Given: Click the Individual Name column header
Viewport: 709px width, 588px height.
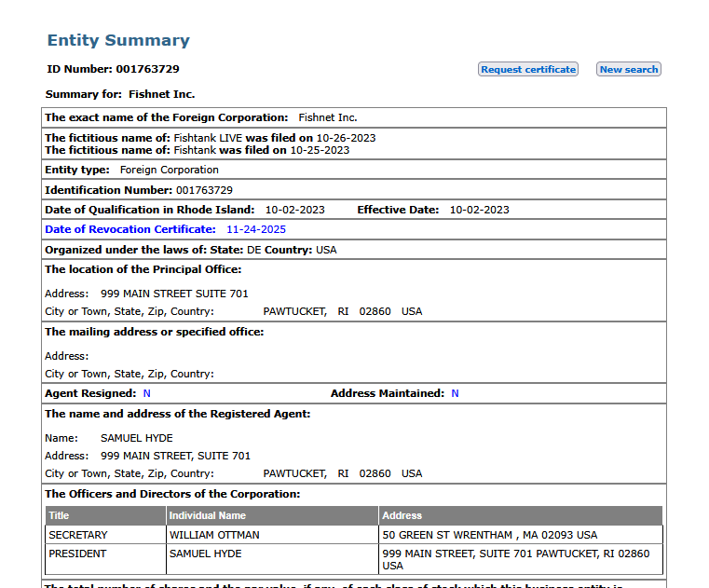Looking at the screenshot, I should click(x=272, y=515).
